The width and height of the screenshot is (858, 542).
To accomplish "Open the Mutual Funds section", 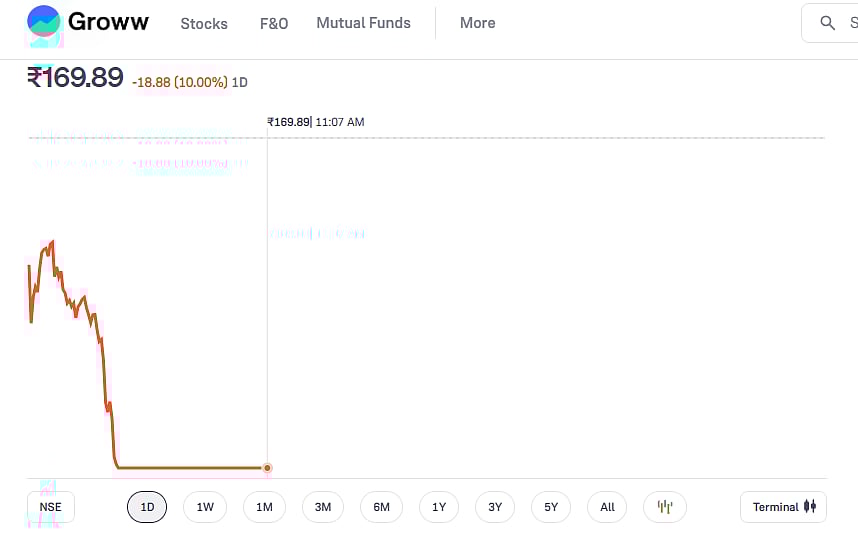I will click(x=363, y=23).
